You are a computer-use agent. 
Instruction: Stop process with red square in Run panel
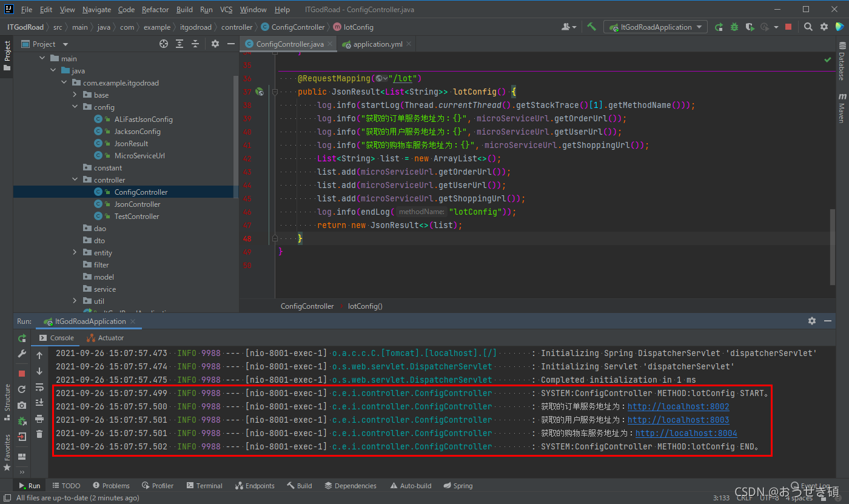22,373
